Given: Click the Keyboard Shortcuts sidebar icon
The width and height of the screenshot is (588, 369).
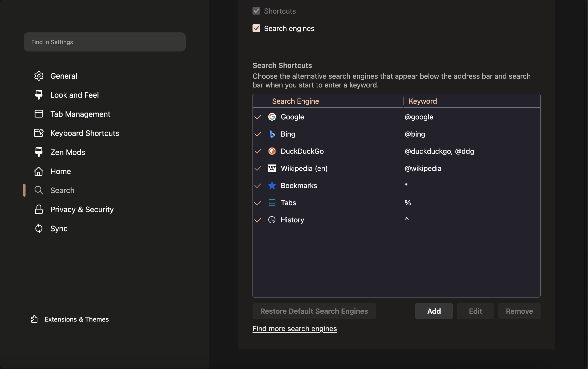Looking at the screenshot, I should tap(39, 133).
